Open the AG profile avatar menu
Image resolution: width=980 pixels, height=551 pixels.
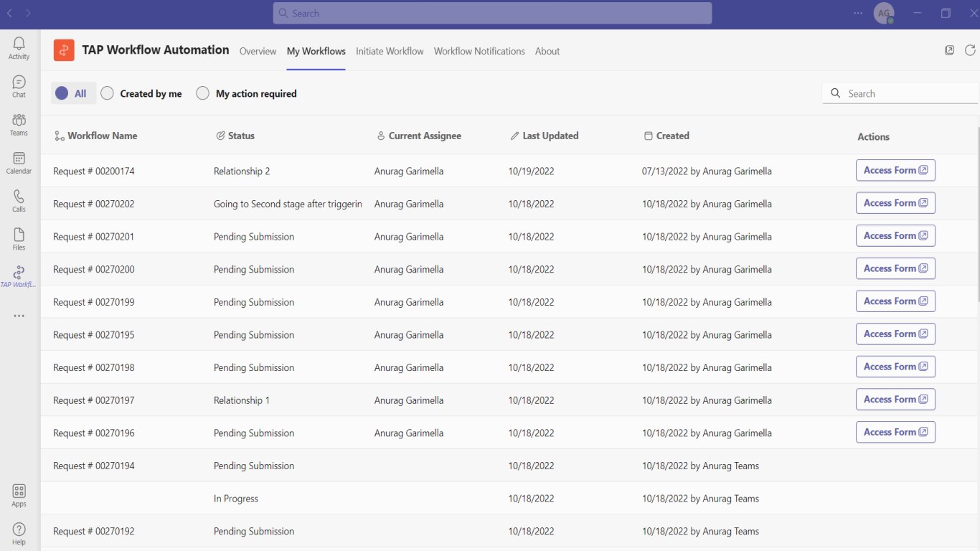pyautogui.click(x=884, y=13)
